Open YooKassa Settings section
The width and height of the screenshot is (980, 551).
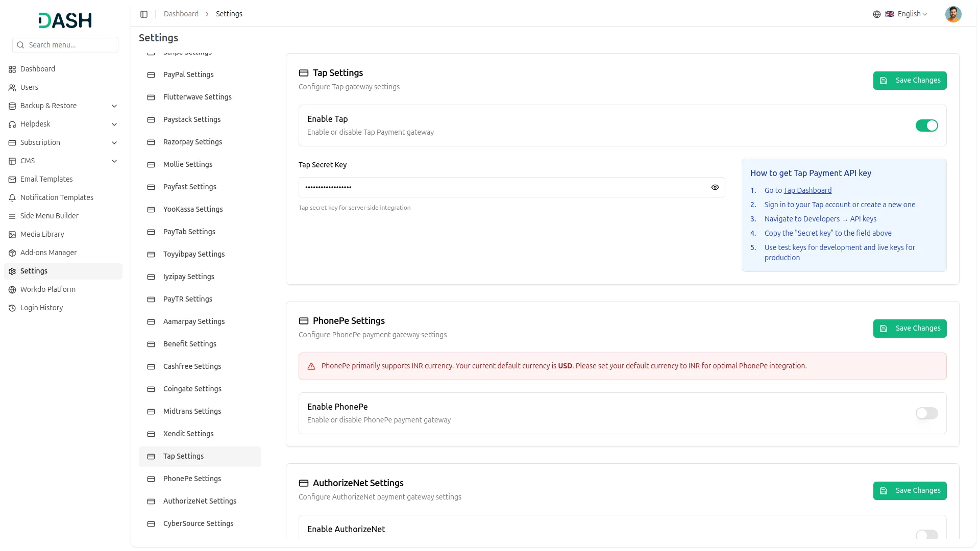point(200,210)
